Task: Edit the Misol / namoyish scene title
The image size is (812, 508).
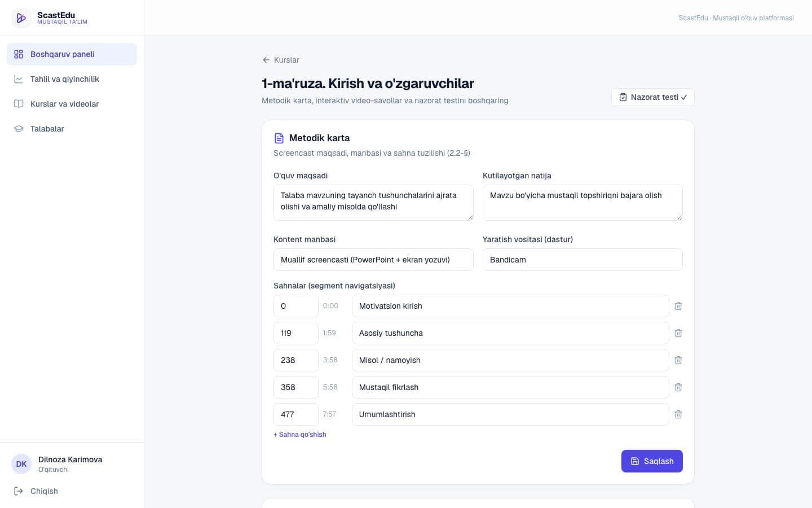Action: [510, 360]
